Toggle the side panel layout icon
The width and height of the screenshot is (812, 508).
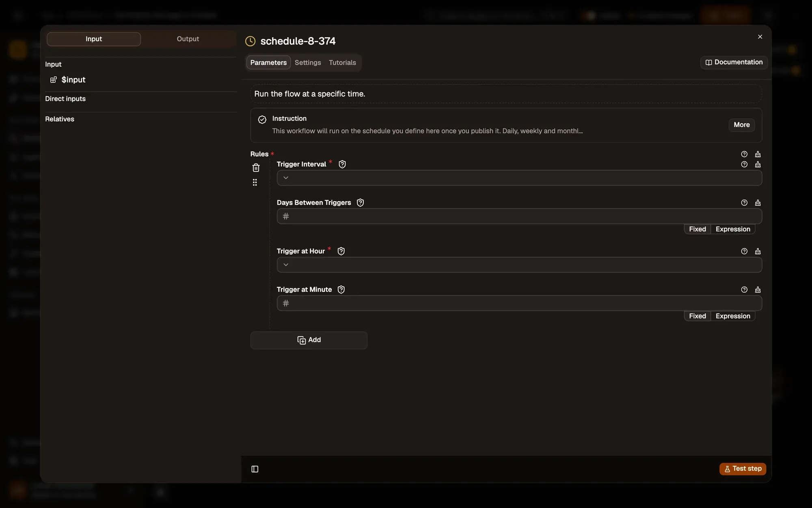click(255, 469)
